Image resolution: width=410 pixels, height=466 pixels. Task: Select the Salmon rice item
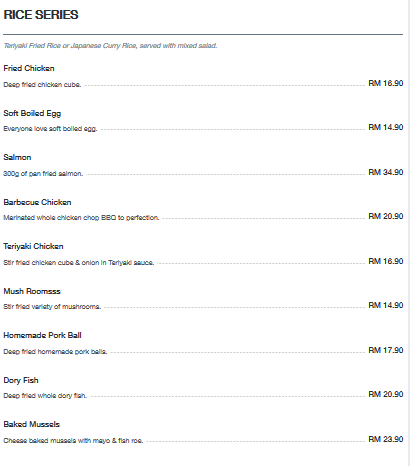[x=17, y=157]
